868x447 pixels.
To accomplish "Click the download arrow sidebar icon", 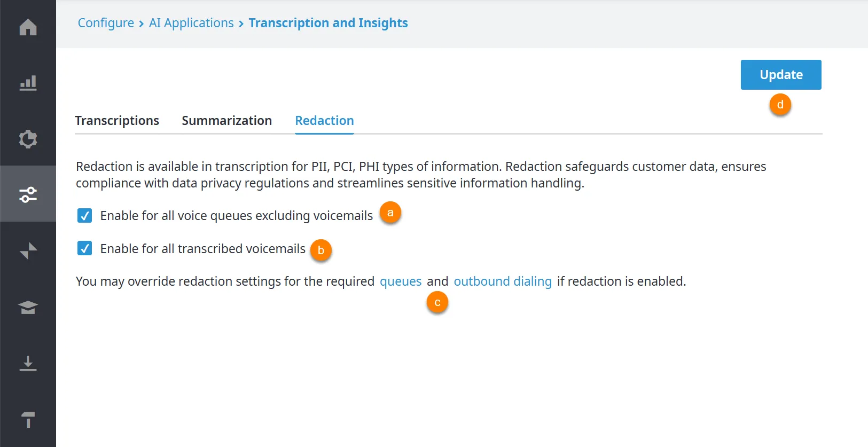I will pyautogui.click(x=28, y=363).
